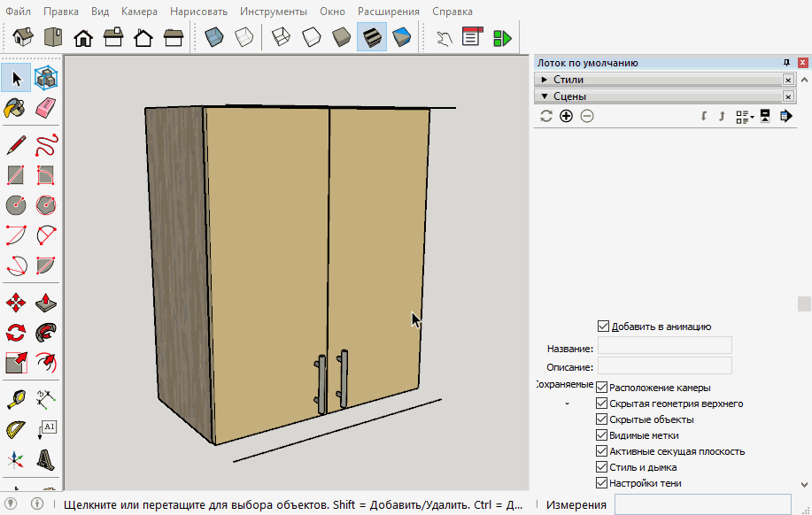
Task: Uncheck 'Добавить в анимацию' checkbox
Action: coord(604,327)
